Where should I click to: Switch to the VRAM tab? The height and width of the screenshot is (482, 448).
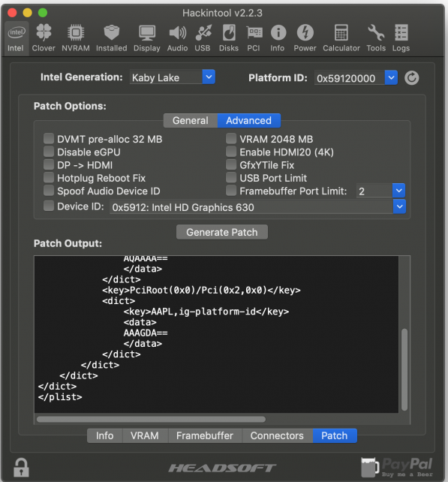pos(145,435)
